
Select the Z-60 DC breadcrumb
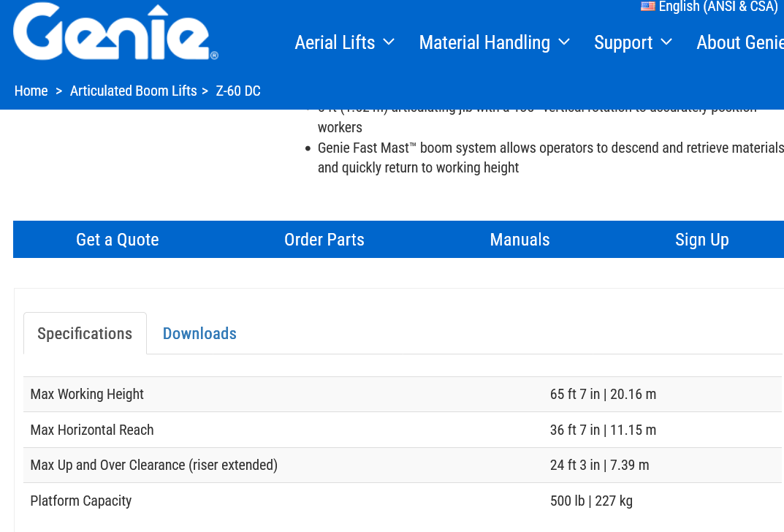(x=238, y=91)
